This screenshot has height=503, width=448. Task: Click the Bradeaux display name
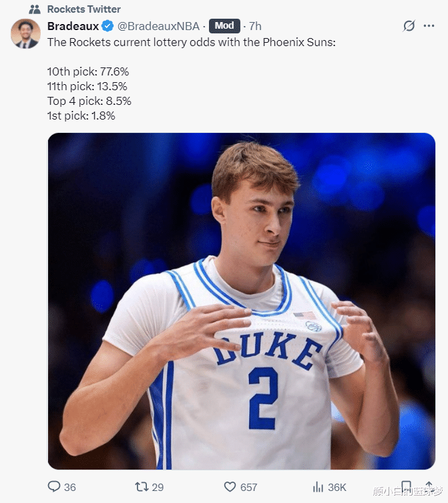73,26
